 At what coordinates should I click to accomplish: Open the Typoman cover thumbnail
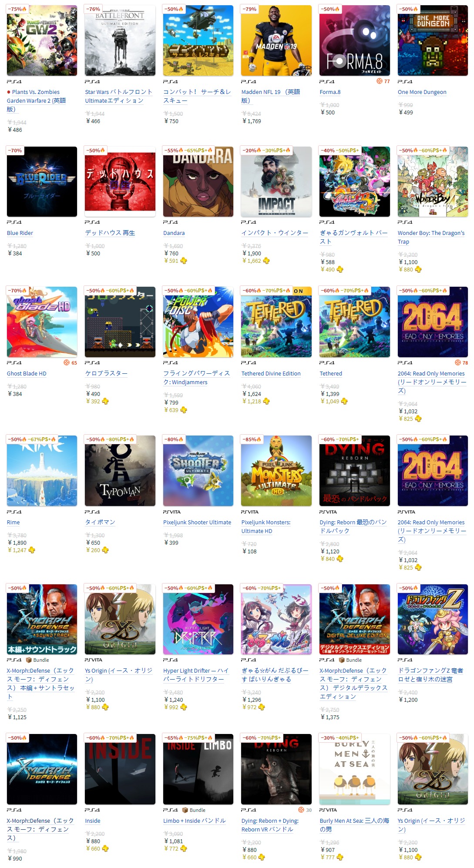click(x=120, y=470)
